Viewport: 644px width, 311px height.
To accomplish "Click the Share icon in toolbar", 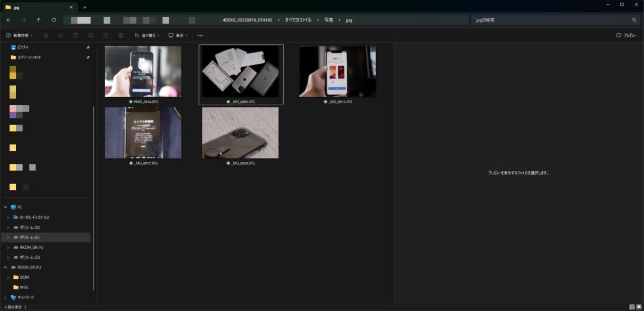I will click(106, 35).
